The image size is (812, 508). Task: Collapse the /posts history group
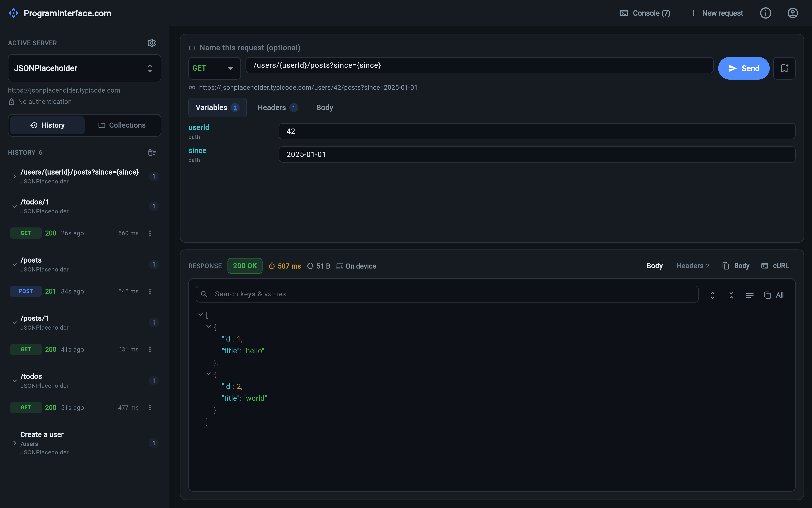[15, 264]
